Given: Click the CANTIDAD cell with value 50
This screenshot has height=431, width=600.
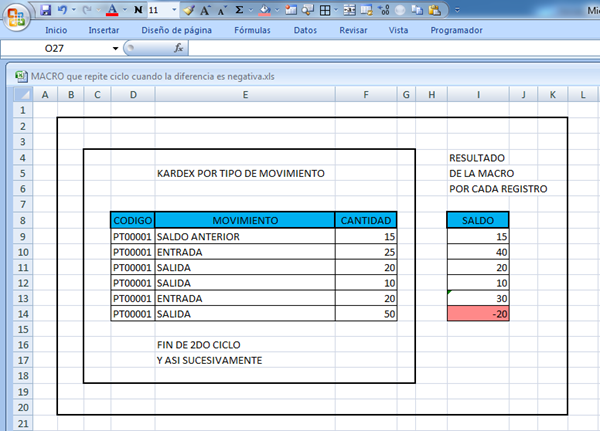Looking at the screenshot, I should [366, 314].
